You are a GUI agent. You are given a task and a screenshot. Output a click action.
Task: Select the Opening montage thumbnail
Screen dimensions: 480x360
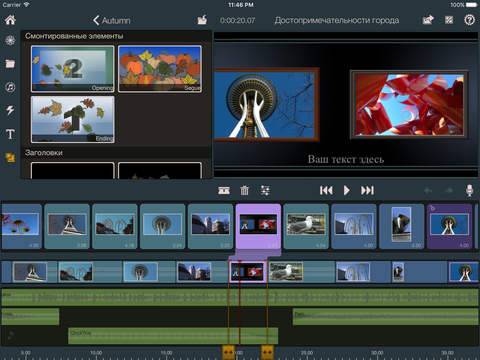pyautogui.click(x=73, y=69)
